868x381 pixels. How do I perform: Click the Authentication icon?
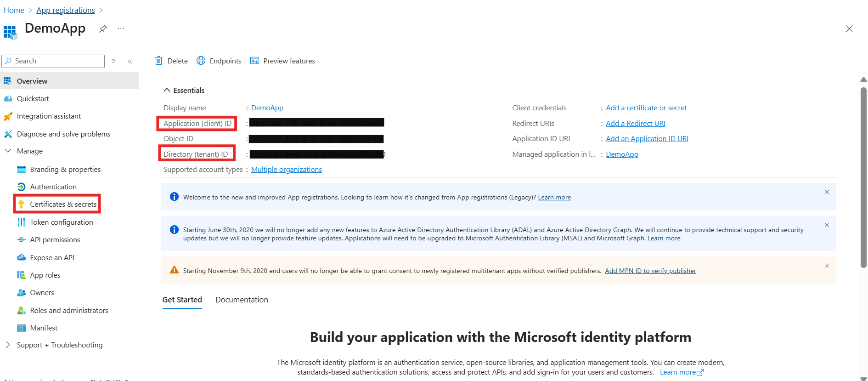[x=21, y=187]
